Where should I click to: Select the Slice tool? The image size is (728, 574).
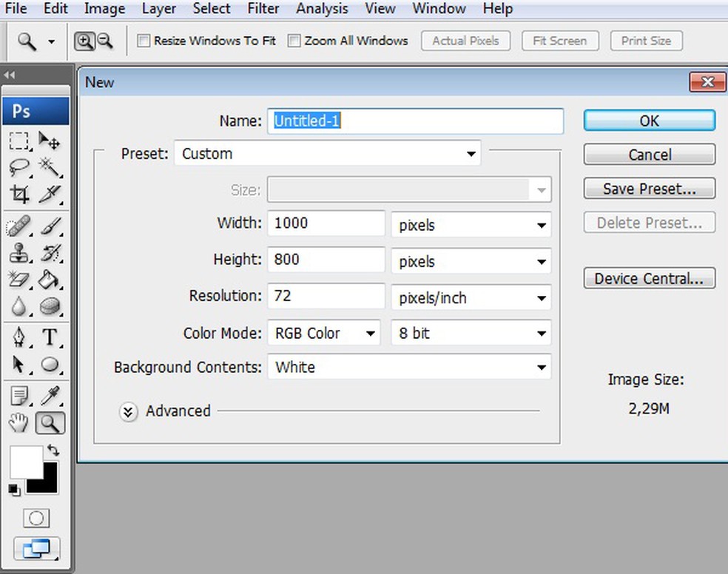click(50, 194)
